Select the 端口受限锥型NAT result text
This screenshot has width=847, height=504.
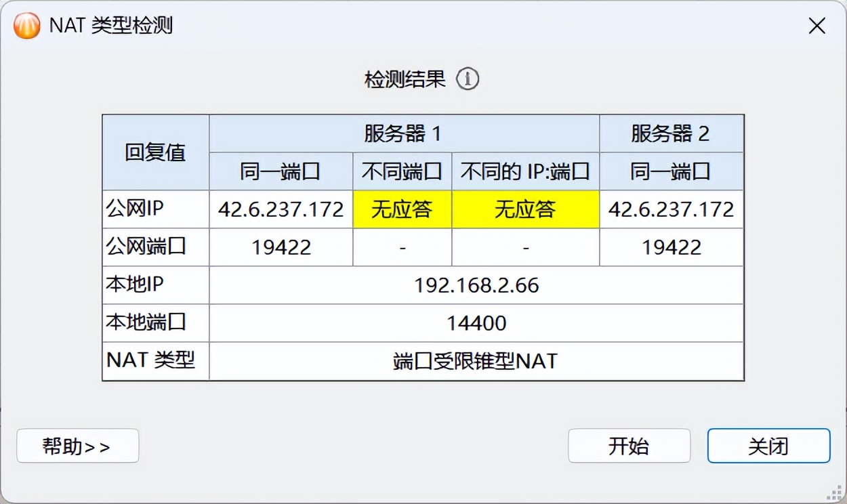pos(476,361)
